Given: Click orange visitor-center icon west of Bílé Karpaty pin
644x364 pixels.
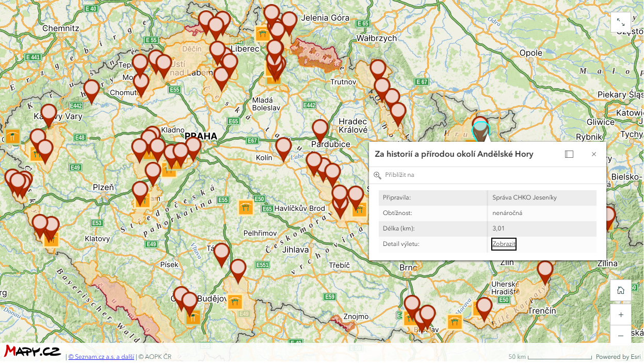Looking at the screenshot, I should (454, 322).
